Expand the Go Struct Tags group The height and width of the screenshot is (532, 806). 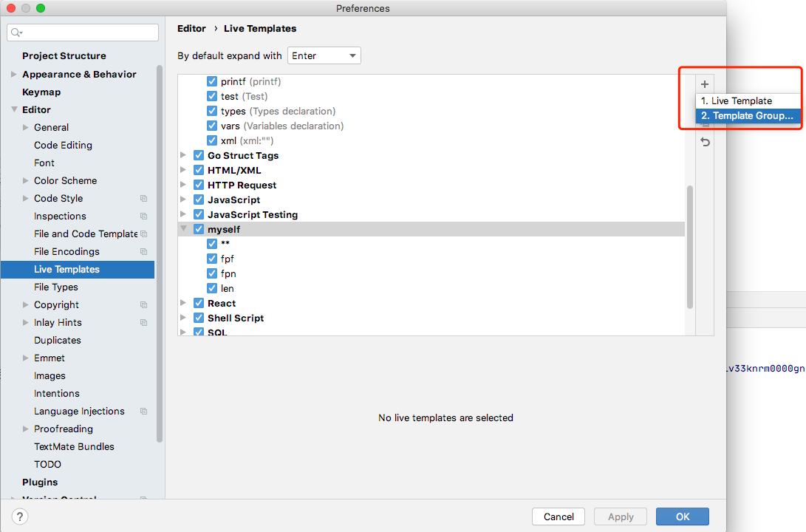point(183,154)
